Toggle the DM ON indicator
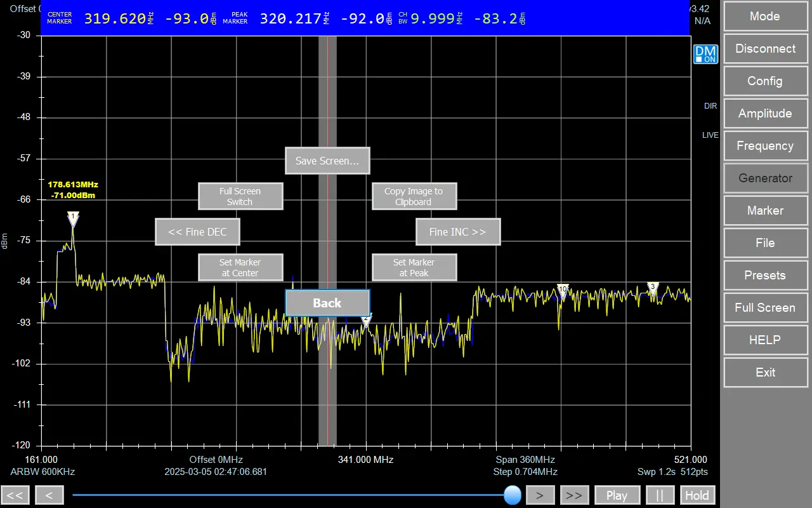Viewport: 812px width, 508px height. (705, 55)
